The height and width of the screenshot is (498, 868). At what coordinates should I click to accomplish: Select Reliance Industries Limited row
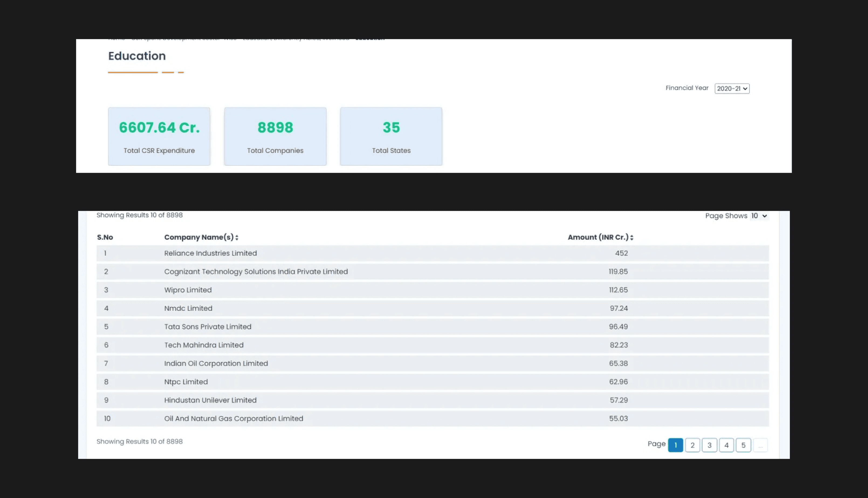(210, 253)
